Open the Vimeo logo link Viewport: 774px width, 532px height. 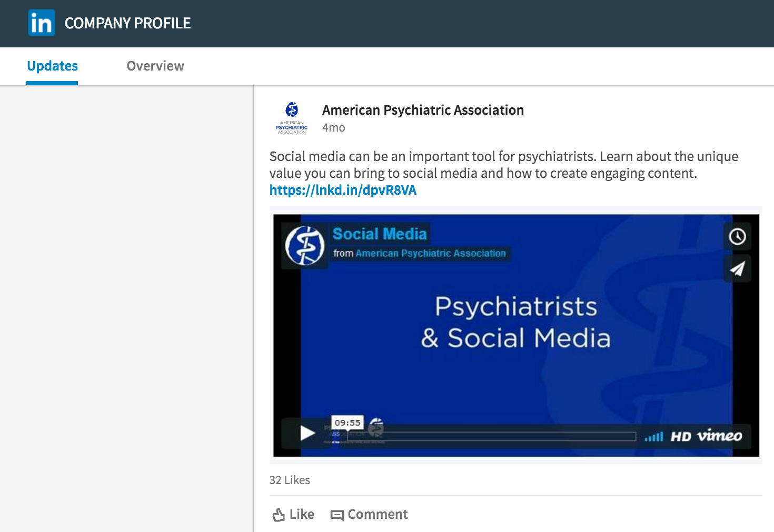[719, 436]
